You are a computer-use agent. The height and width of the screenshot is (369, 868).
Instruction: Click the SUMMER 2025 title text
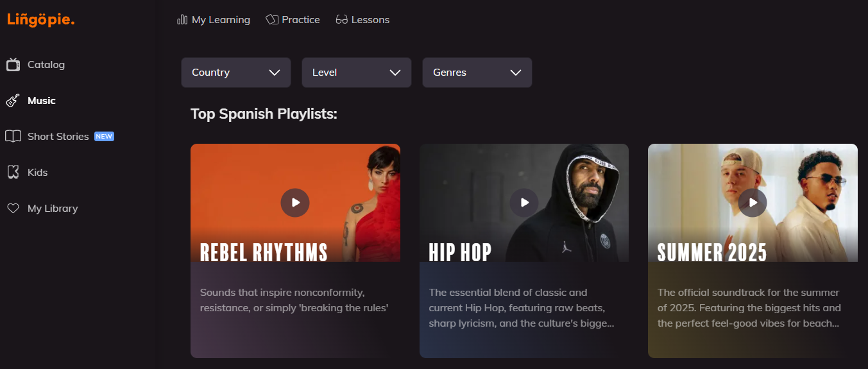(712, 252)
